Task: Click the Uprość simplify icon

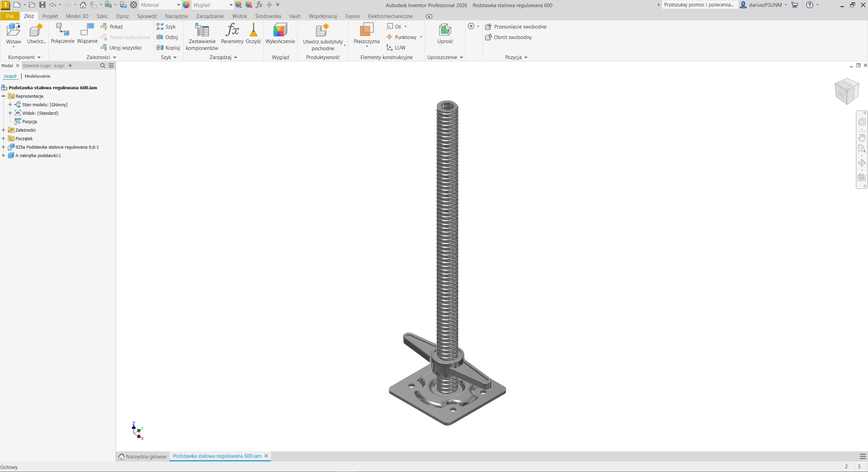Action: (445, 33)
